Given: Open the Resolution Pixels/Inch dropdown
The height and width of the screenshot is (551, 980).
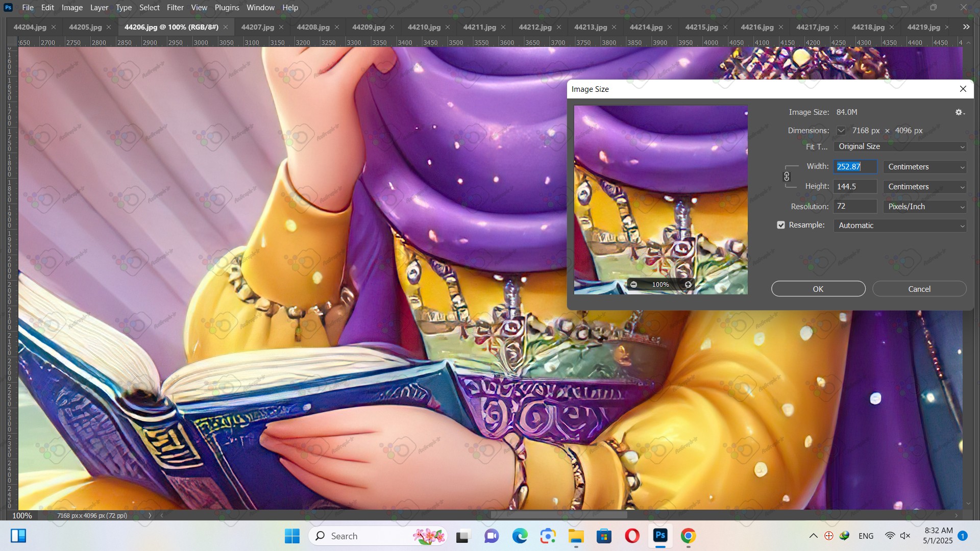Looking at the screenshot, I should tap(925, 207).
